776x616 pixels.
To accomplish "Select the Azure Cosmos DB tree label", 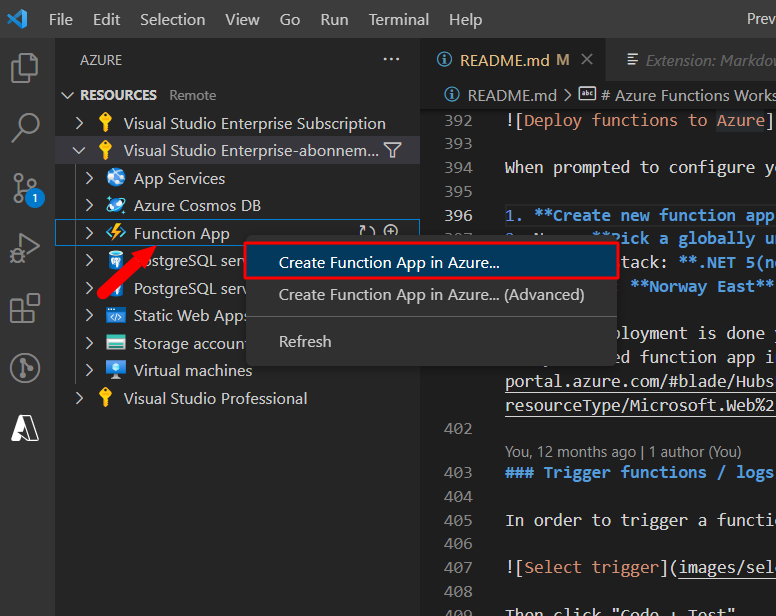I will (197, 205).
